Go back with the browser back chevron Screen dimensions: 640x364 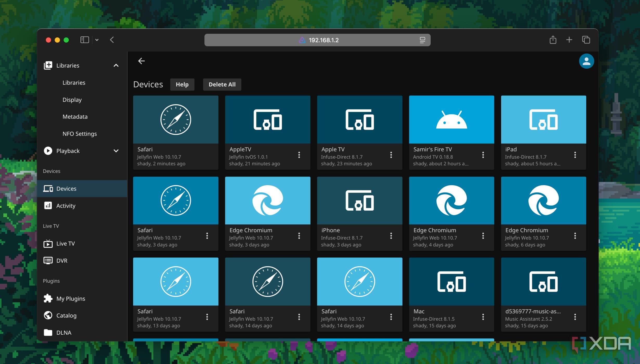(x=112, y=40)
